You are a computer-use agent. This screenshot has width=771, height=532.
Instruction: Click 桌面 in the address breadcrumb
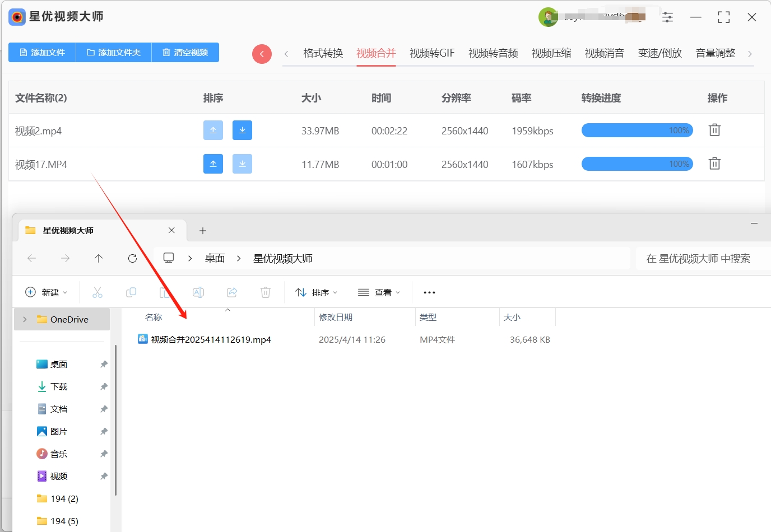(215, 258)
